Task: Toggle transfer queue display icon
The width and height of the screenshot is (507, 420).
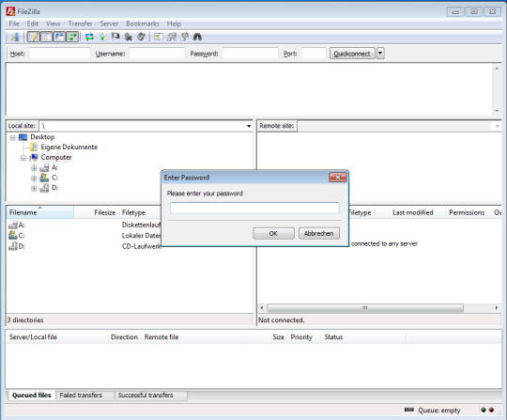Action: tap(72, 37)
